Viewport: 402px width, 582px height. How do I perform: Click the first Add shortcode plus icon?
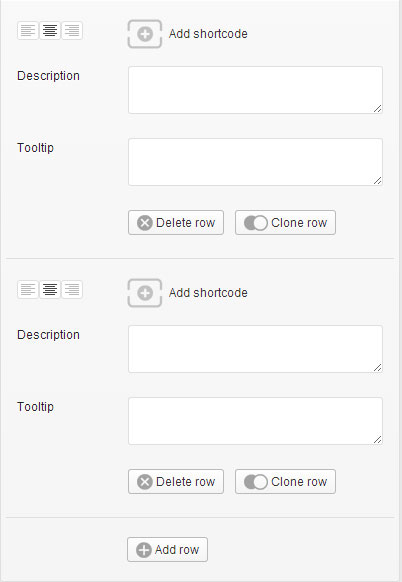pyautogui.click(x=145, y=34)
